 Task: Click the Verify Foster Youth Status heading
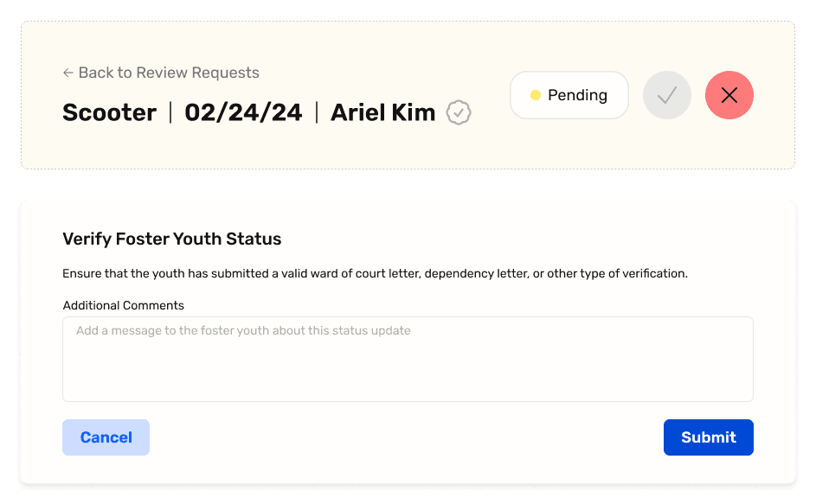(171, 239)
